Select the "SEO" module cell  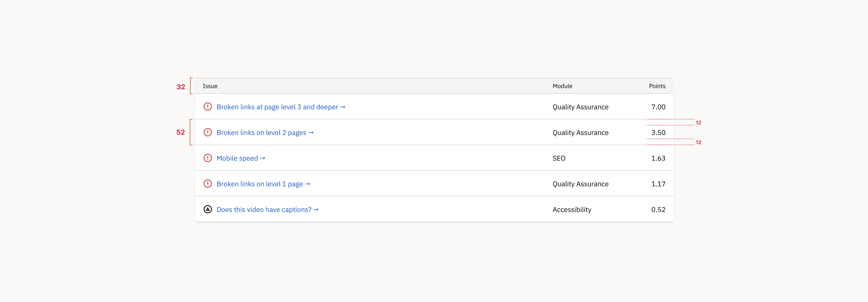(x=559, y=158)
